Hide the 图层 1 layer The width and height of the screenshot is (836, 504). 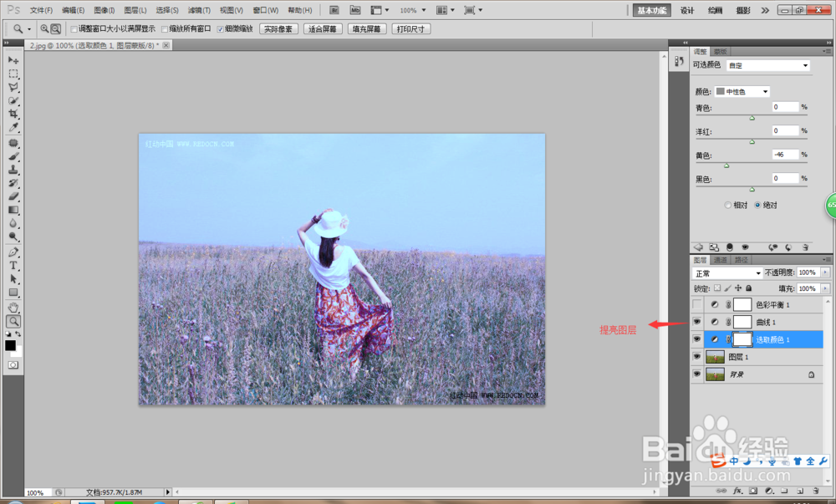tap(697, 356)
